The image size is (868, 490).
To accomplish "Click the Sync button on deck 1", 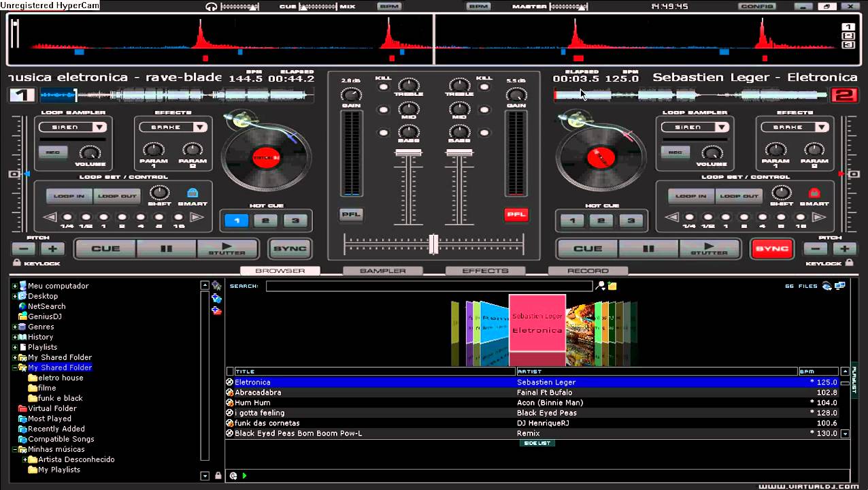I will point(289,248).
